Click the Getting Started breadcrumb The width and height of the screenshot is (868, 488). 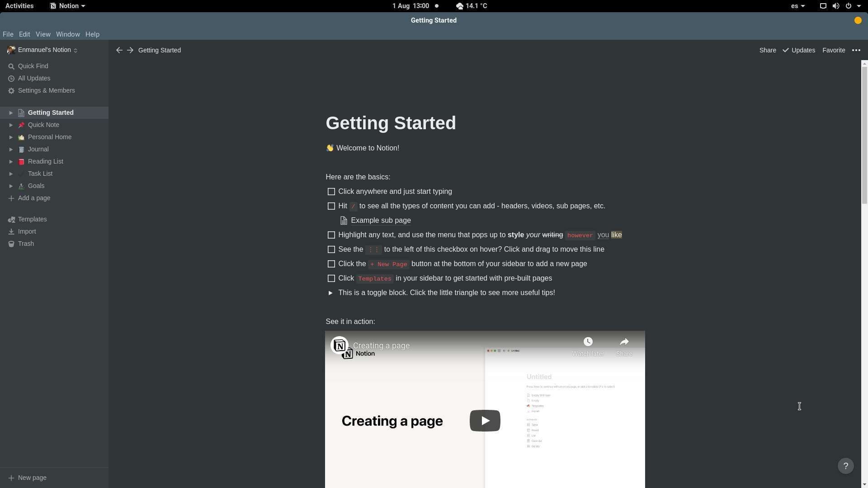[x=160, y=50]
